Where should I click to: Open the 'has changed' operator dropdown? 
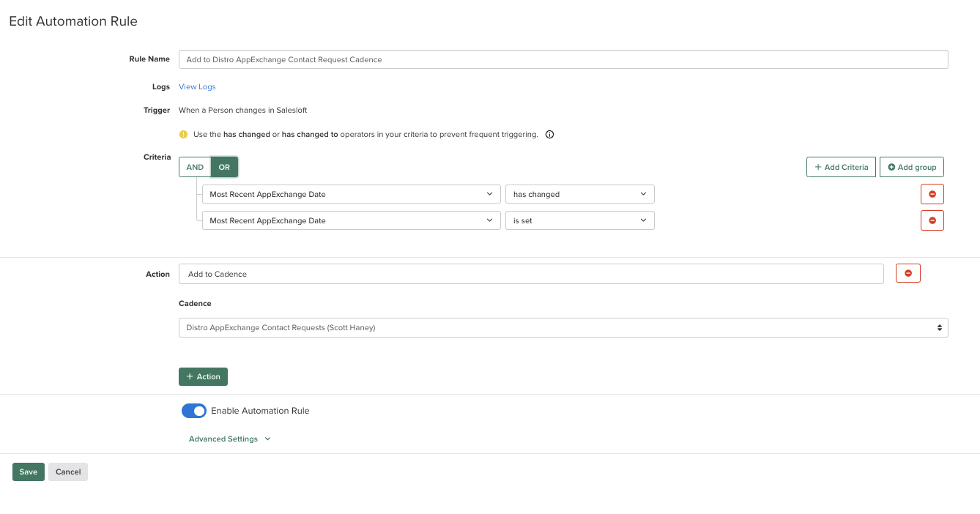coord(579,194)
